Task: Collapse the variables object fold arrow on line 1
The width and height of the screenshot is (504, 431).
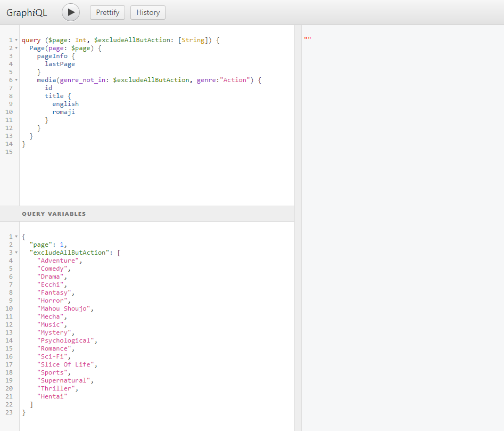Action: tap(16, 237)
